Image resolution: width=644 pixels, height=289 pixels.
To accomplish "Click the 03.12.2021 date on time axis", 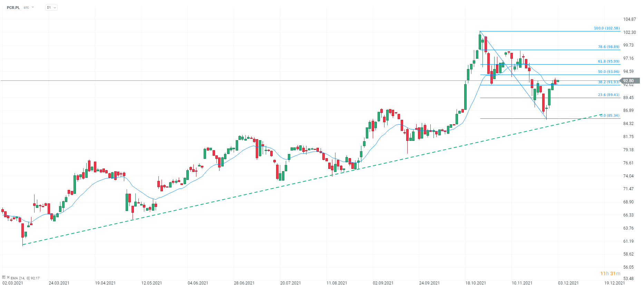I will click(x=568, y=283).
